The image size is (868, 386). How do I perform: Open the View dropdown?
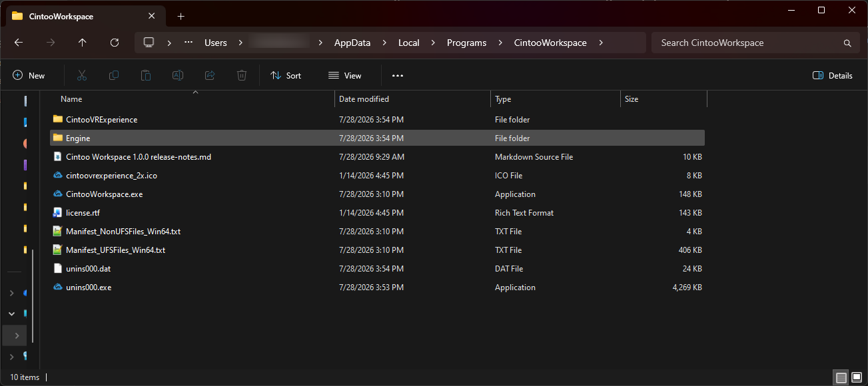(x=345, y=76)
